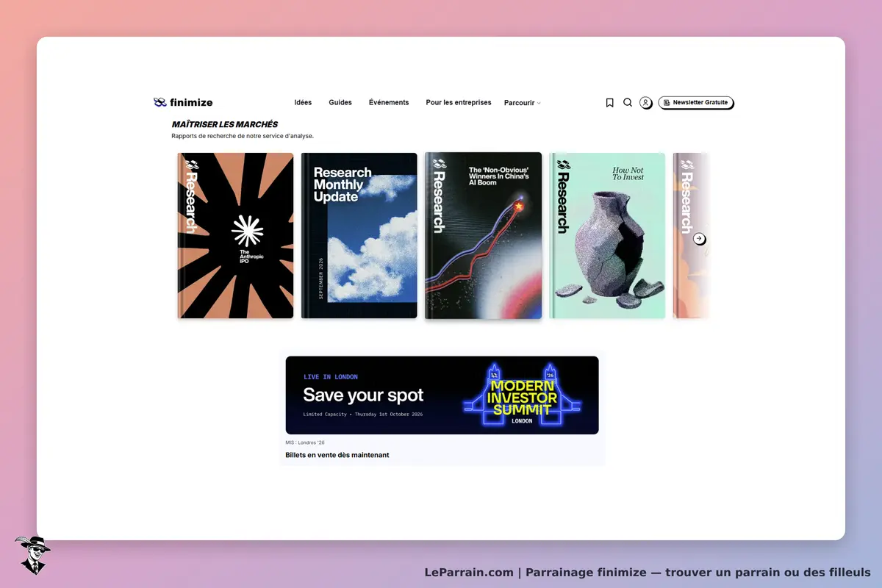The height and width of the screenshot is (588, 882).
Task: Open saved bookmarks icon in header
Action: [x=609, y=103]
